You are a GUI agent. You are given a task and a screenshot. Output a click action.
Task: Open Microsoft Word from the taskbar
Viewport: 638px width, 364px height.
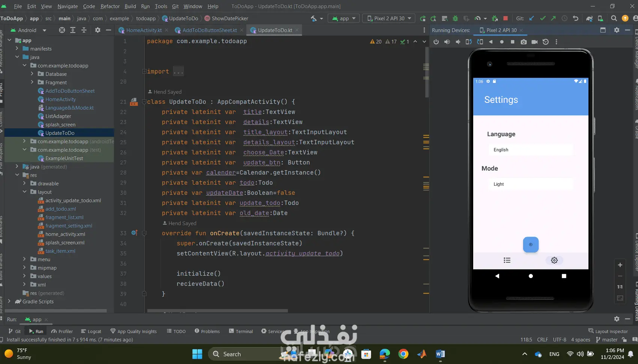440,354
